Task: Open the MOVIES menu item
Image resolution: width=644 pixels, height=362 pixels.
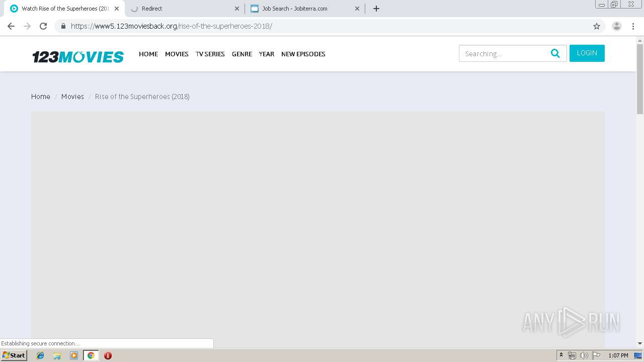Action: pyautogui.click(x=177, y=54)
